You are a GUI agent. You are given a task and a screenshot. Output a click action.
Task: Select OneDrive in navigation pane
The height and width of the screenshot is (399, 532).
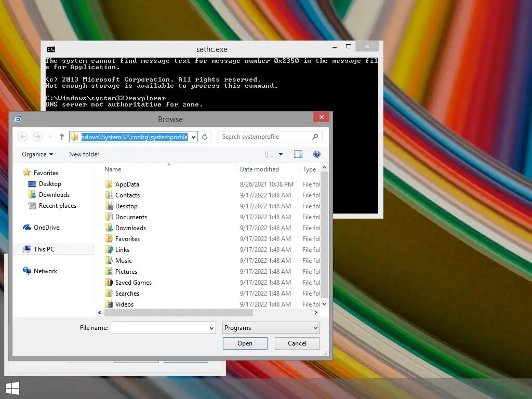tap(46, 228)
